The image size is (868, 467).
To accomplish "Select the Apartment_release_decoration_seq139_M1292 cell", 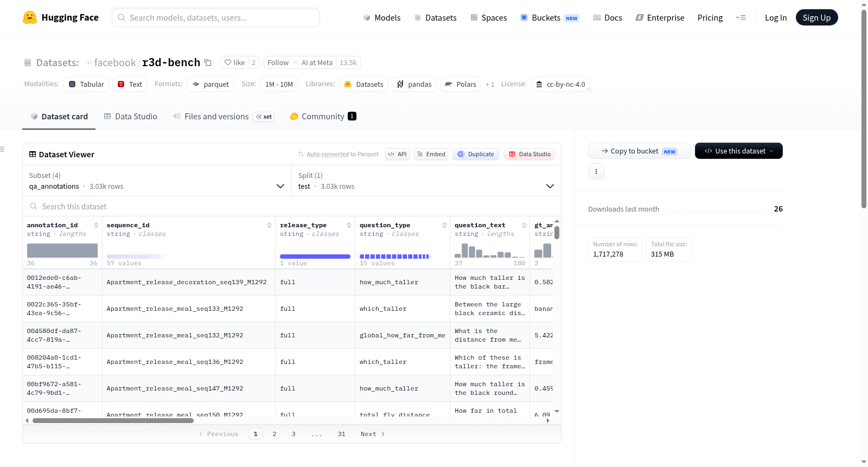I will coord(189,282).
